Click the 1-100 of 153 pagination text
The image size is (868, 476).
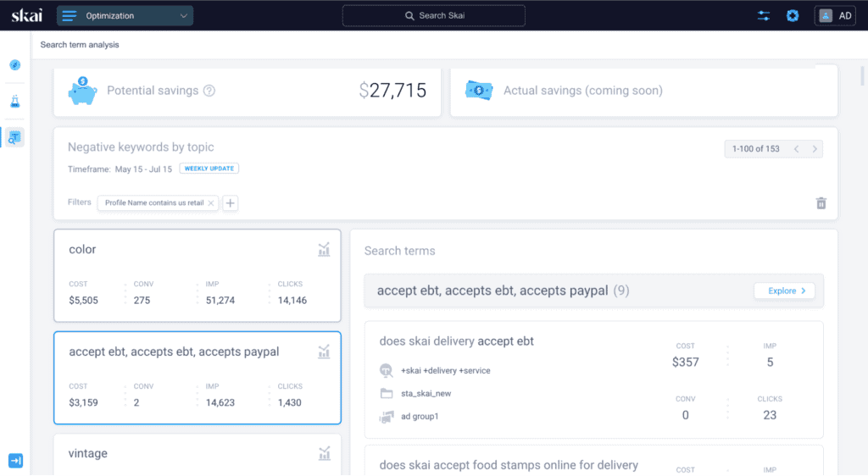(x=755, y=149)
